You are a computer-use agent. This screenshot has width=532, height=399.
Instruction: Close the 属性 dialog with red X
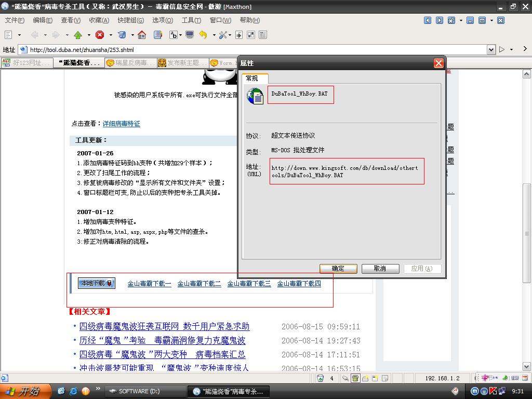click(438, 63)
